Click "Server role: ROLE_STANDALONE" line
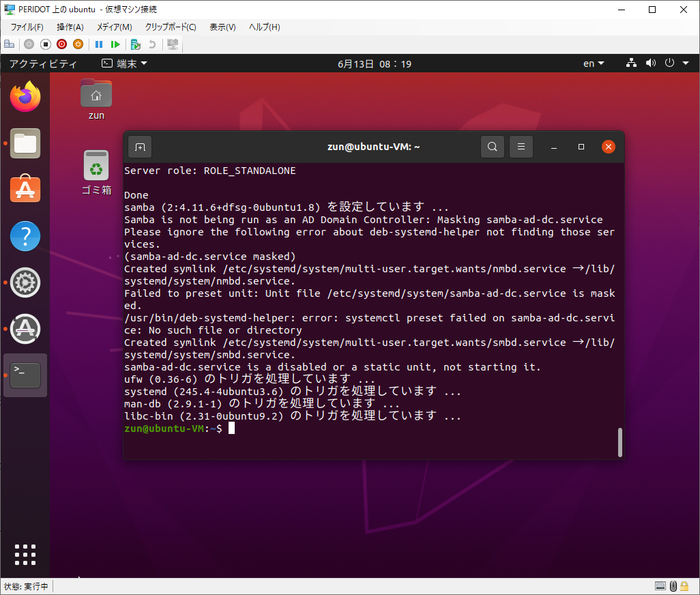700x595 pixels. 210,171
